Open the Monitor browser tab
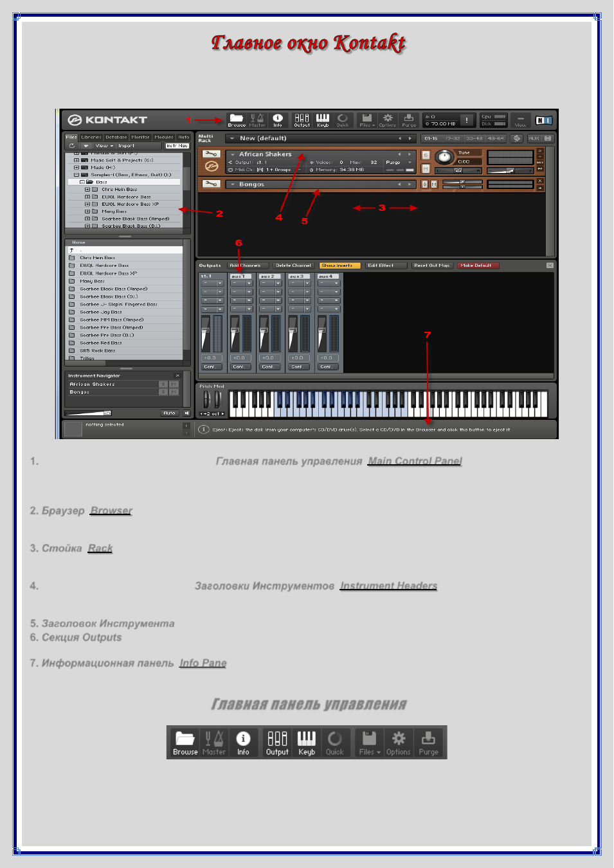614x868 pixels. (140, 137)
